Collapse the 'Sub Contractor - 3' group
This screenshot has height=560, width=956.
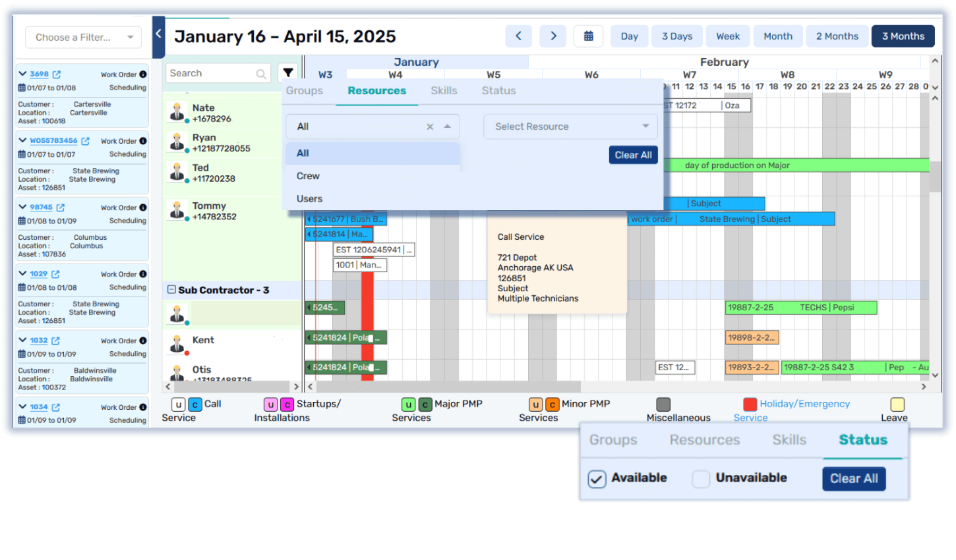(172, 289)
